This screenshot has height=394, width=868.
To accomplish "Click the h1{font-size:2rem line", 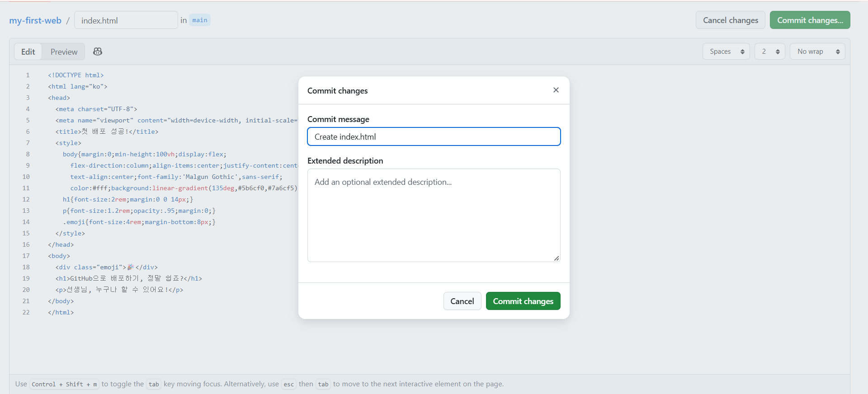I will [128, 199].
